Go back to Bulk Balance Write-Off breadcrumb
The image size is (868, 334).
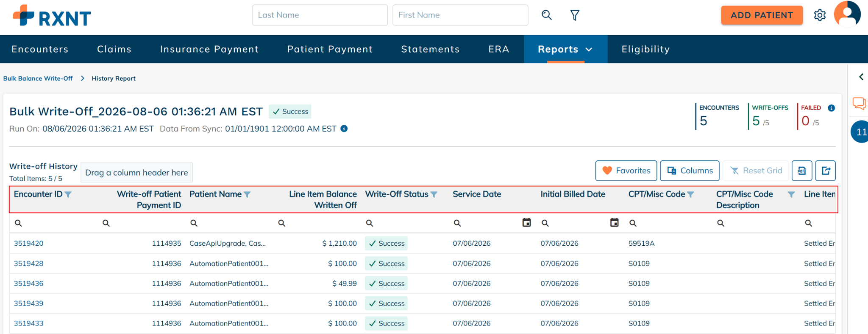[x=38, y=79]
